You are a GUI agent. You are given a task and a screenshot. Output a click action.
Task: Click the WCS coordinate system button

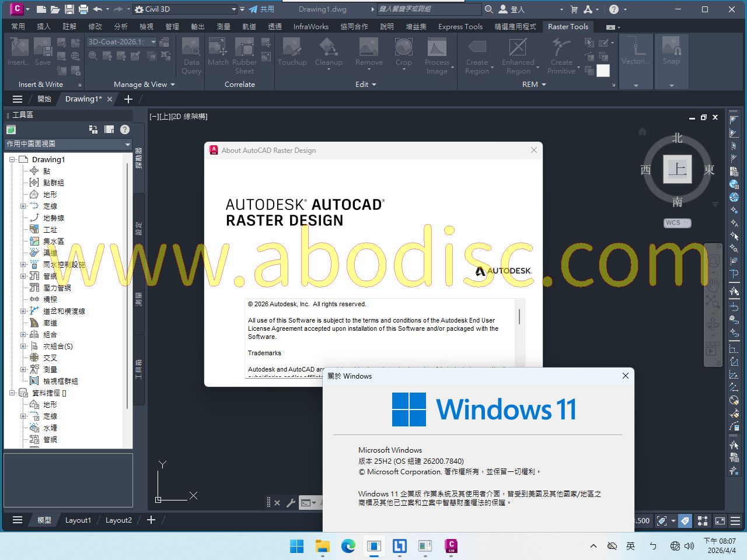(x=676, y=223)
